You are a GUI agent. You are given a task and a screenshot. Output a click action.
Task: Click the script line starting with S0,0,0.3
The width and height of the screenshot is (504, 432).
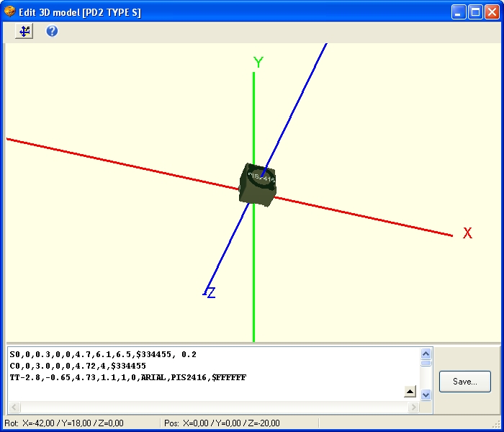pyautogui.click(x=102, y=354)
